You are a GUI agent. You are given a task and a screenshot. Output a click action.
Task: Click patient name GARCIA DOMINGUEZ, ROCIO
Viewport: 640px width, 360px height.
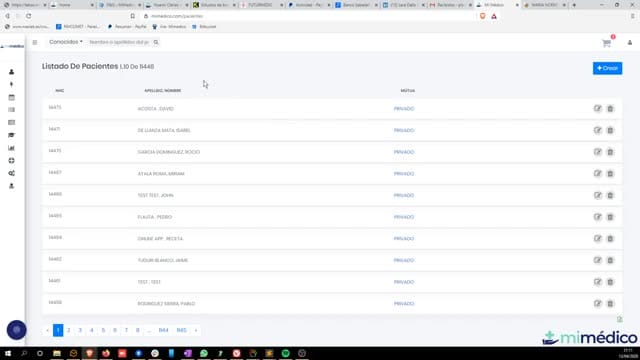(x=169, y=152)
